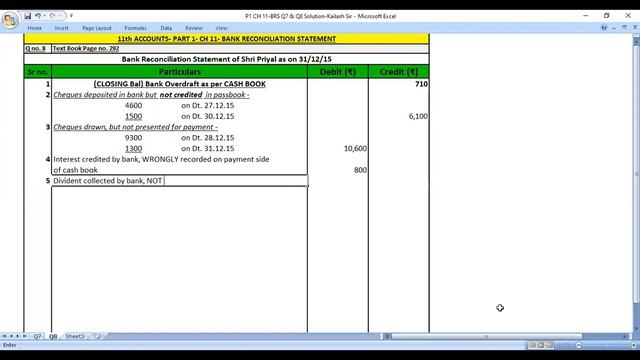The image size is (640, 360).
Task: Select the 9300 amount cell
Action: (x=133, y=138)
